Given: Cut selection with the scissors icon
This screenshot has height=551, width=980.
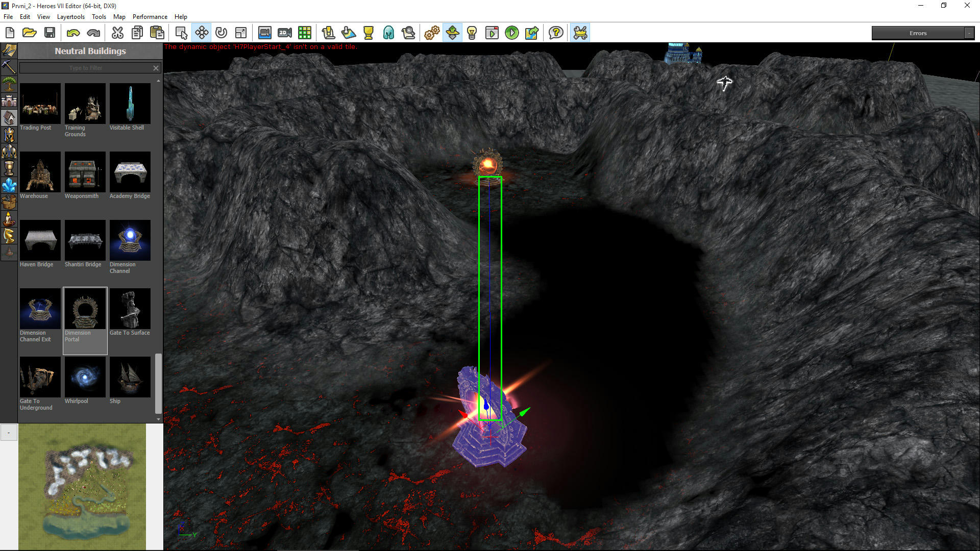Looking at the screenshot, I should point(117,33).
